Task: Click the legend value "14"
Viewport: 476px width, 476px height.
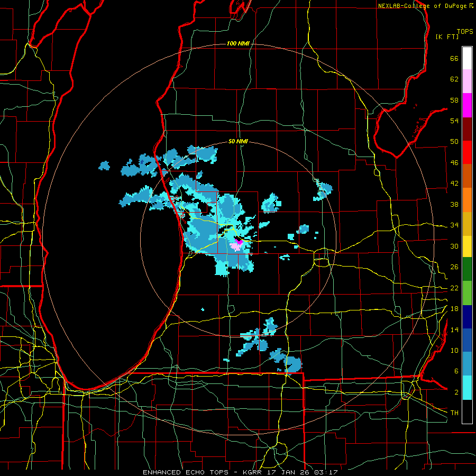Action: [x=454, y=329]
